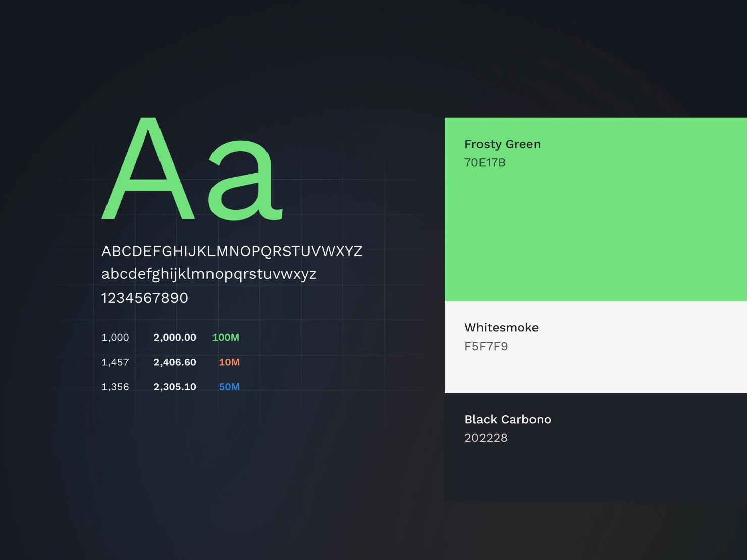Screen dimensions: 747x560
Task: Click the 202228 hex code text
Action: [486, 438]
